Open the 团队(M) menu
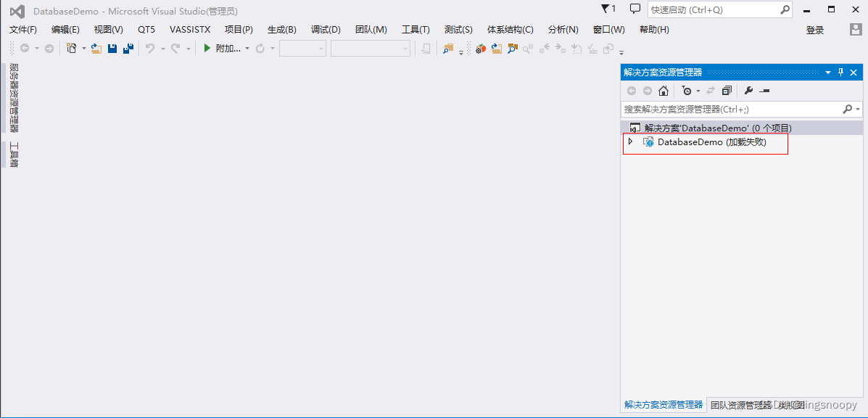Image resolution: width=868 pixels, height=418 pixels. tap(371, 30)
